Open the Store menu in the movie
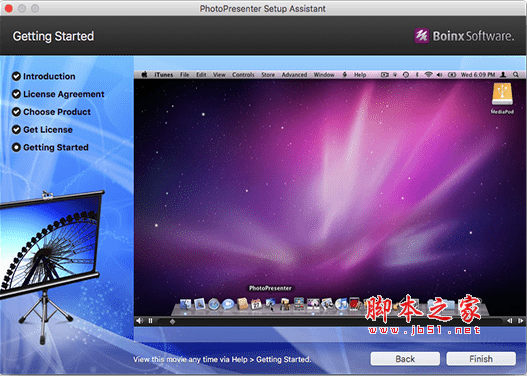Viewport: 527px width, 376px height. (268, 75)
